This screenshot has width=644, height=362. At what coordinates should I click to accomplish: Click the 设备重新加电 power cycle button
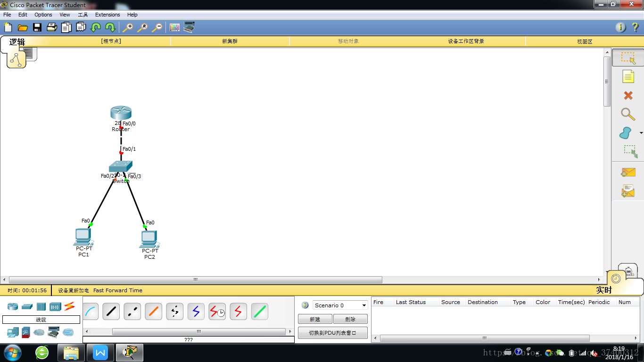73,290
